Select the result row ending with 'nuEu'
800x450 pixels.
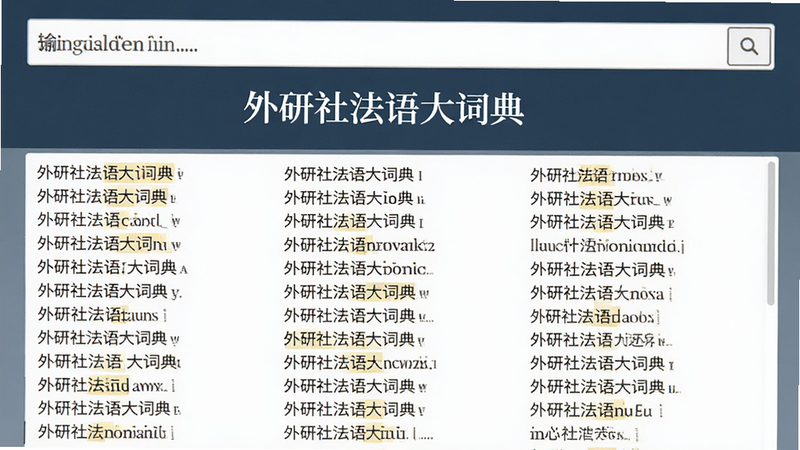pyautogui.click(x=596, y=411)
